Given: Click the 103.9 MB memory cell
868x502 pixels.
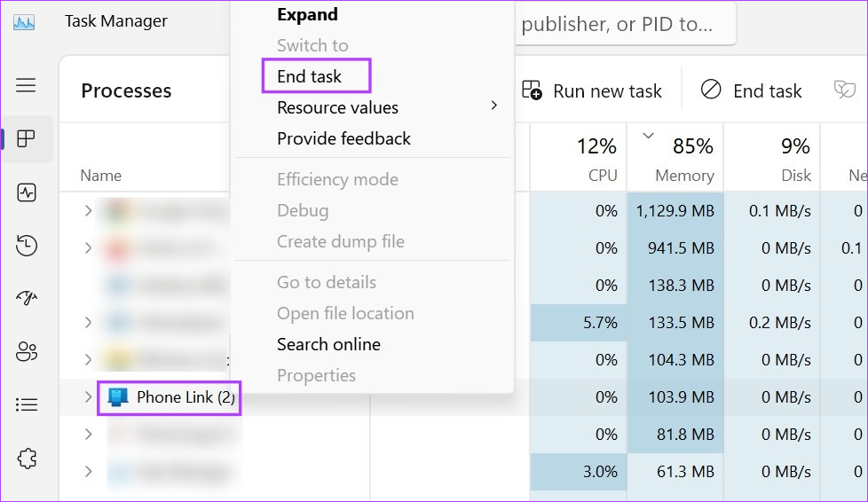Looking at the screenshot, I should 675,396.
